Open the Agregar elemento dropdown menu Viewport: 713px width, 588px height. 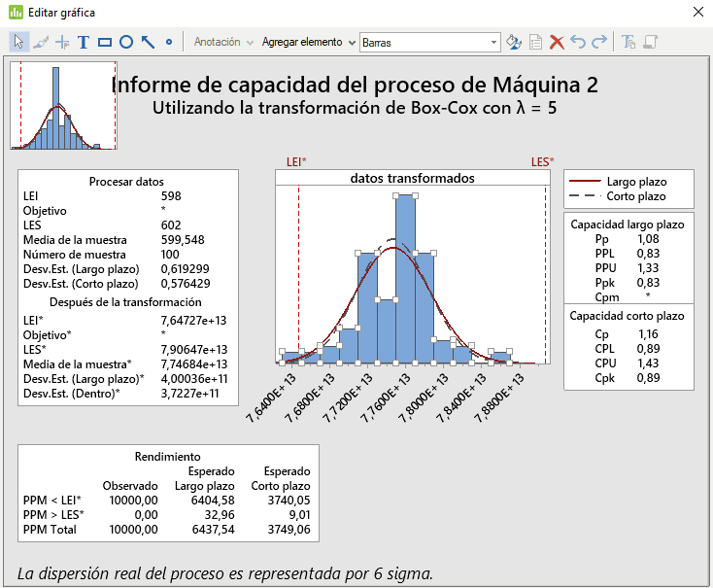click(x=307, y=42)
